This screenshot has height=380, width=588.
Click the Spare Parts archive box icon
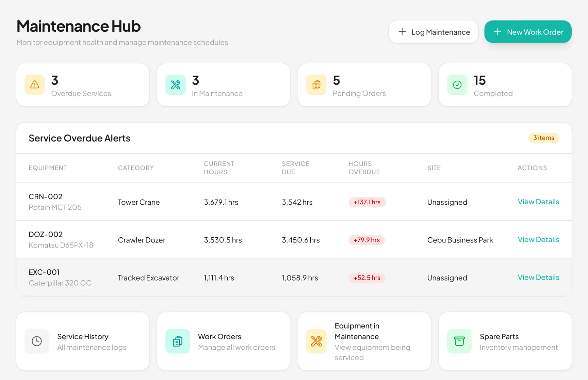click(x=459, y=341)
